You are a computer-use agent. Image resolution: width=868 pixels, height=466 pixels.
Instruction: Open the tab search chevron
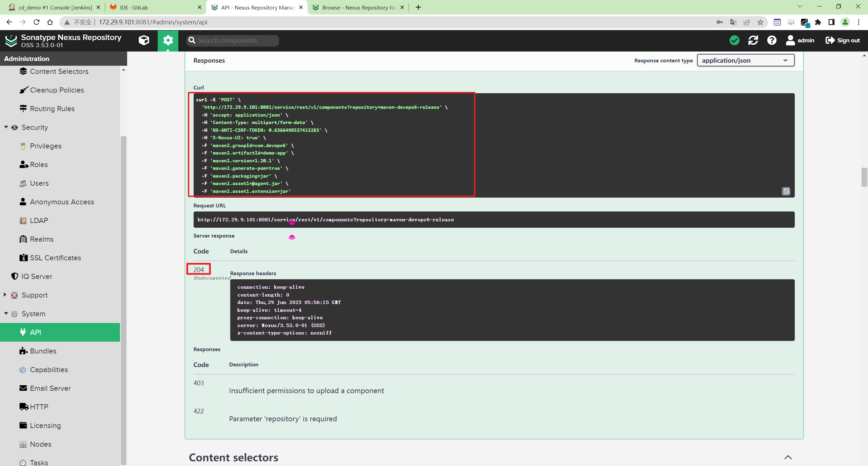[x=800, y=6]
